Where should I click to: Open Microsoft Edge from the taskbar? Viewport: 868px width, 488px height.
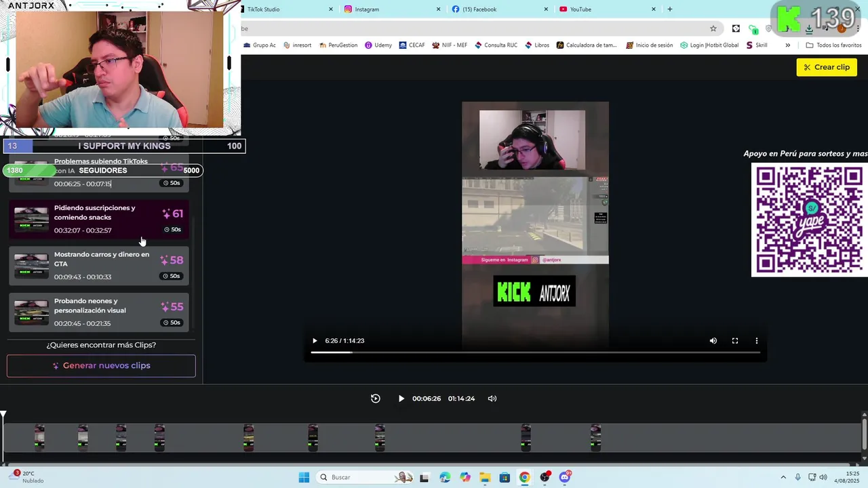pos(445,477)
